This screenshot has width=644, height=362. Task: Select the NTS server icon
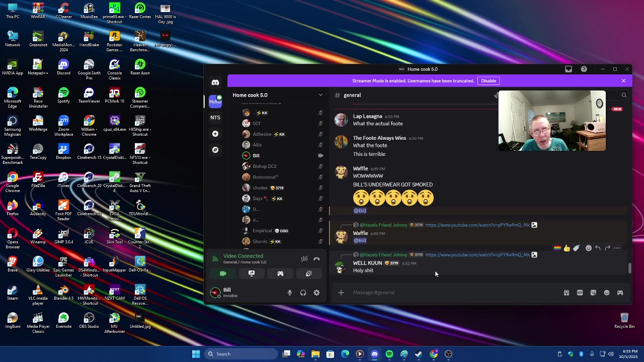click(x=215, y=118)
